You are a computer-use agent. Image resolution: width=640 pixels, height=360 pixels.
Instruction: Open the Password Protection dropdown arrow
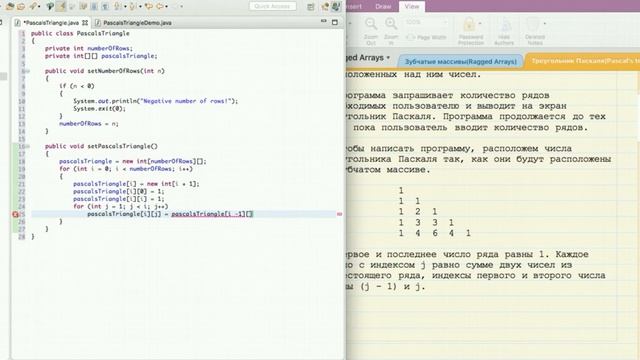click(x=480, y=24)
